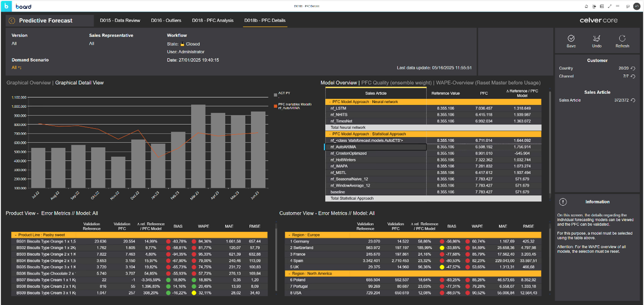Reset the Sales Article selection filter
644x305 pixels.
[633, 100]
